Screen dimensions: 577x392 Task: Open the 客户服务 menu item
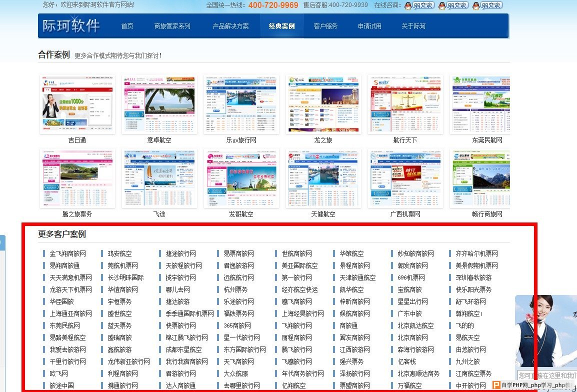coord(325,26)
